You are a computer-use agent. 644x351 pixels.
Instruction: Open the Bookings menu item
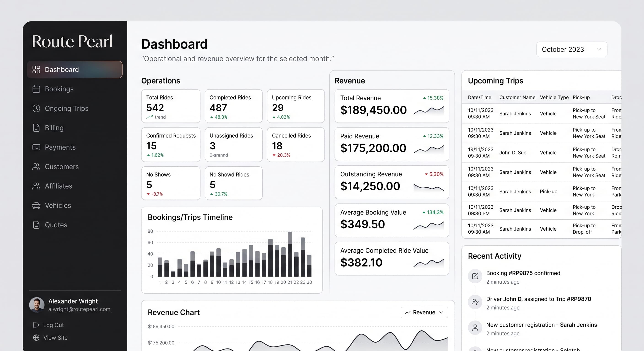[x=75, y=89]
